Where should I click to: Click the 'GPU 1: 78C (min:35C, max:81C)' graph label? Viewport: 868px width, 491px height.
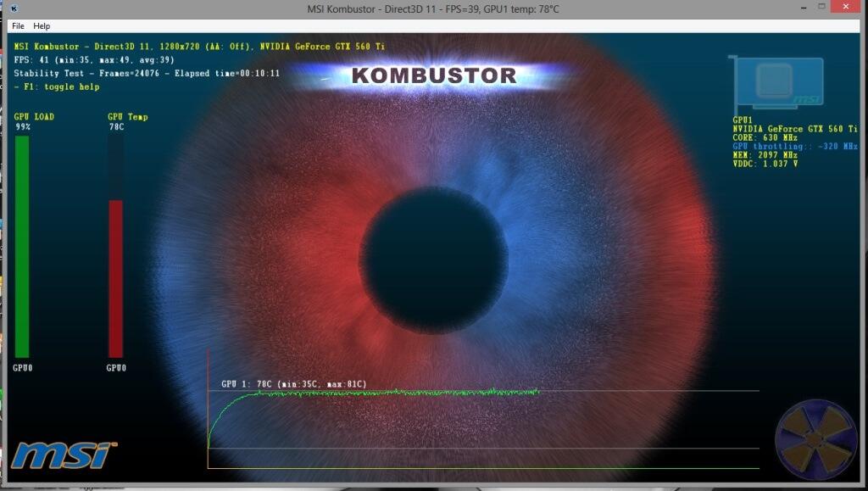click(294, 384)
